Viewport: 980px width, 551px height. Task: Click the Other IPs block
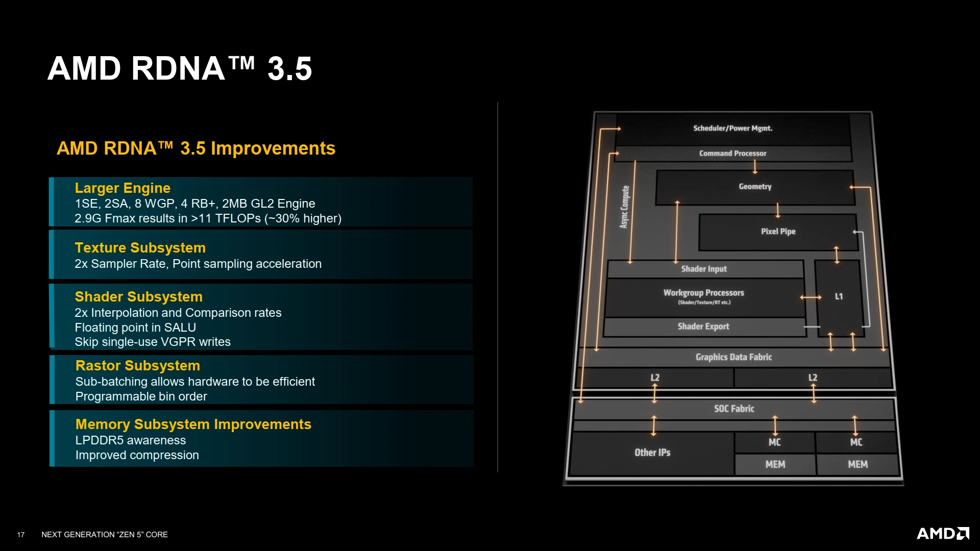652,453
